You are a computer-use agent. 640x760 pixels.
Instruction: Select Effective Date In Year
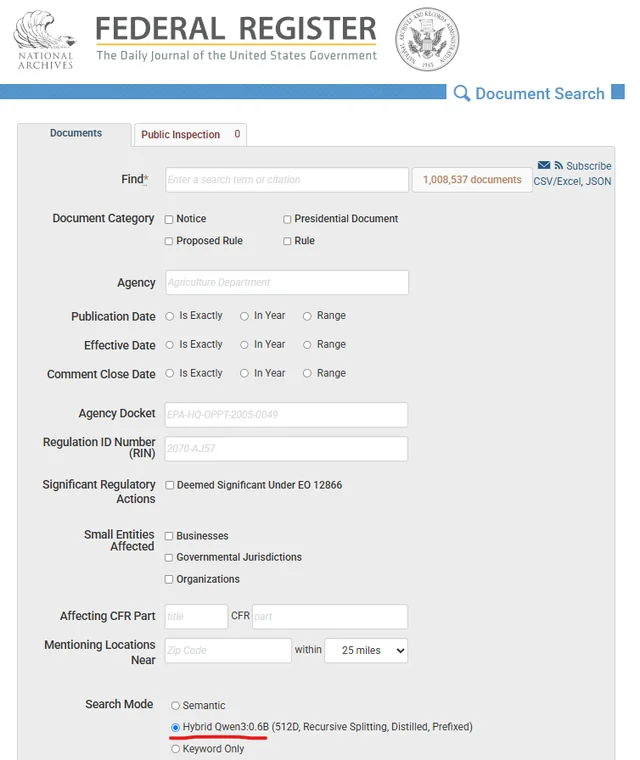244,345
